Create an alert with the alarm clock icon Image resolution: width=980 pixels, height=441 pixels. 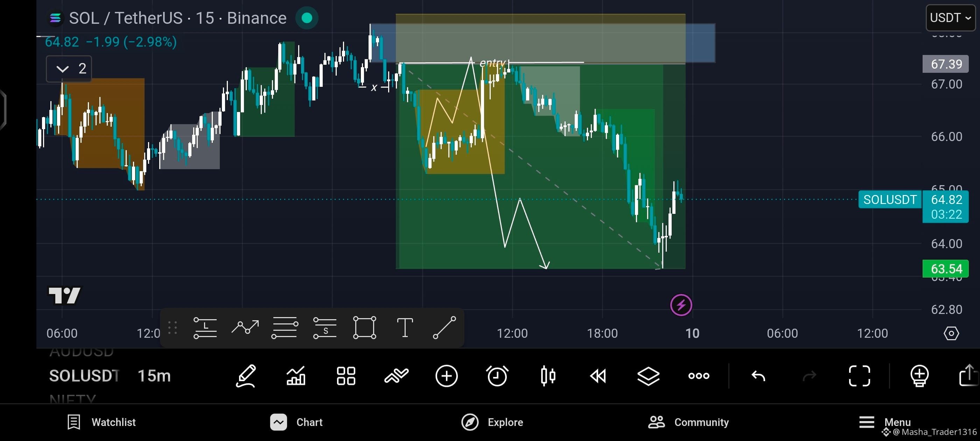tap(497, 376)
